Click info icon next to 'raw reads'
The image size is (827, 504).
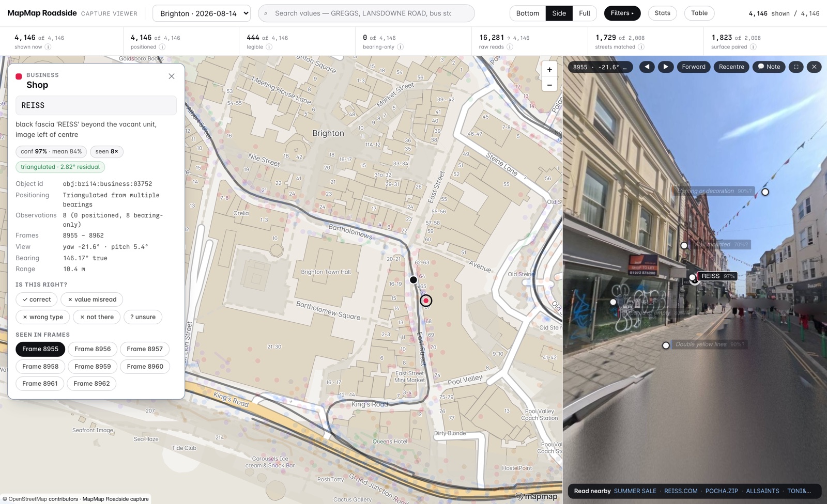click(x=510, y=47)
